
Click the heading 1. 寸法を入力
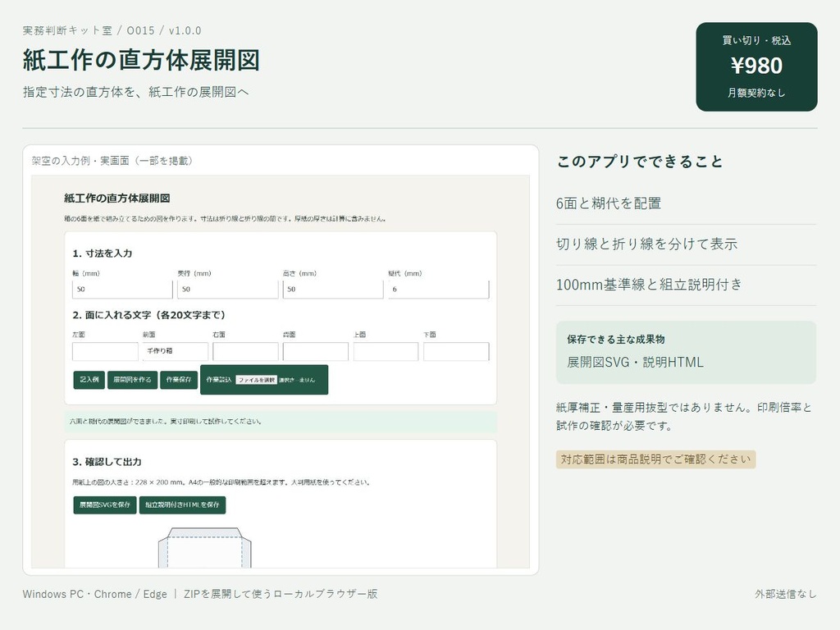pyautogui.click(x=103, y=253)
